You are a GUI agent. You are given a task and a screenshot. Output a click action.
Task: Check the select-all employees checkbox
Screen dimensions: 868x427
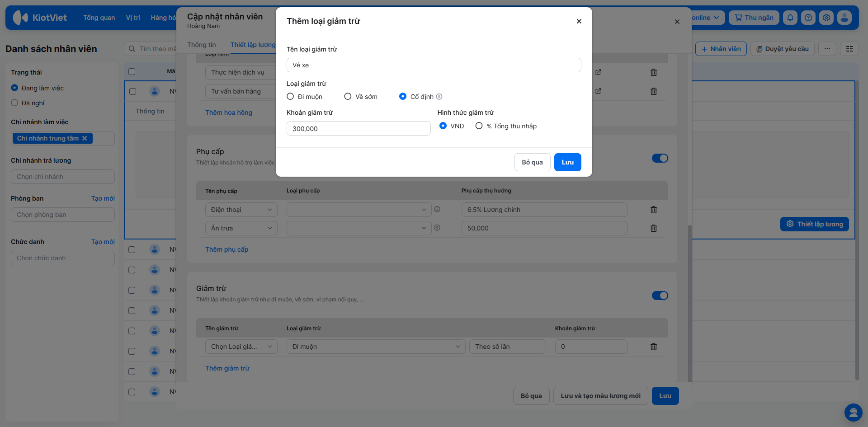[x=132, y=71]
